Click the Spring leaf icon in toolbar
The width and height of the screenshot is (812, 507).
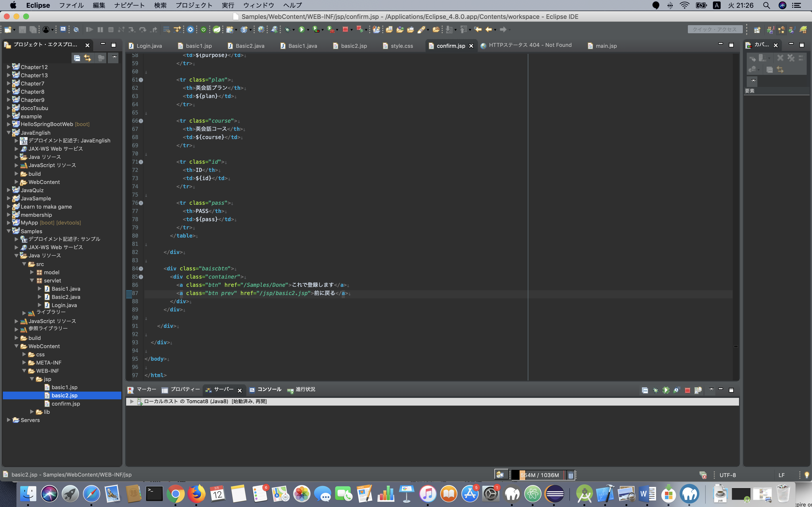click(217, 29)
